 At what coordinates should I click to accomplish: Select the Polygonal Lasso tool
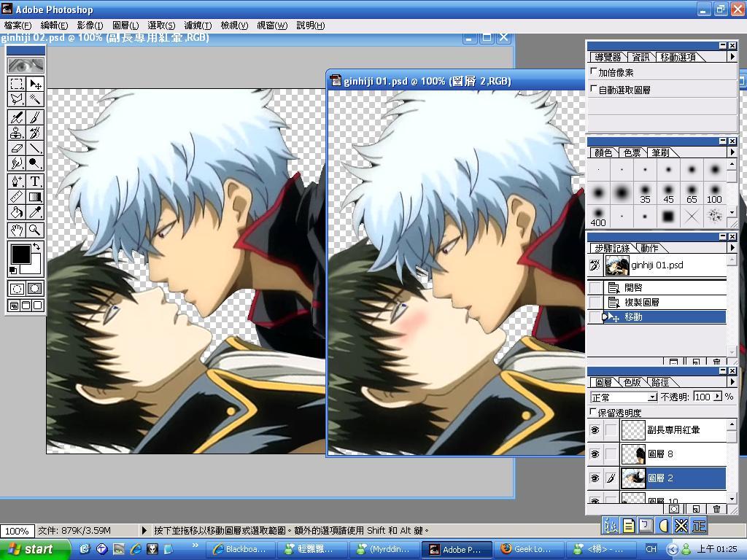(17, 99)
